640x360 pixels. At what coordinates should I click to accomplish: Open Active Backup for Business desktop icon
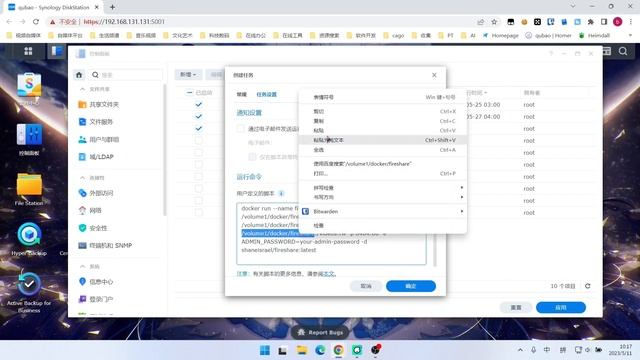[29, 293]
